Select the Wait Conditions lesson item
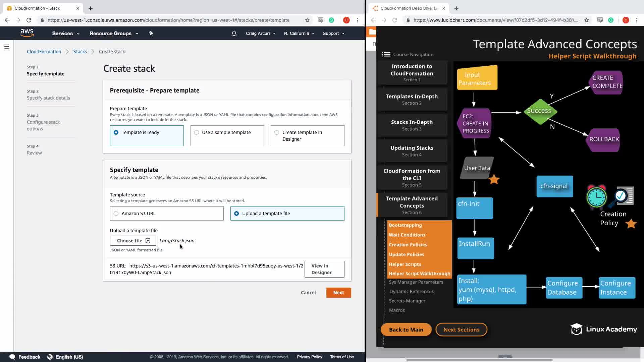This screenshot has height=362, width=644. (407, 235)
